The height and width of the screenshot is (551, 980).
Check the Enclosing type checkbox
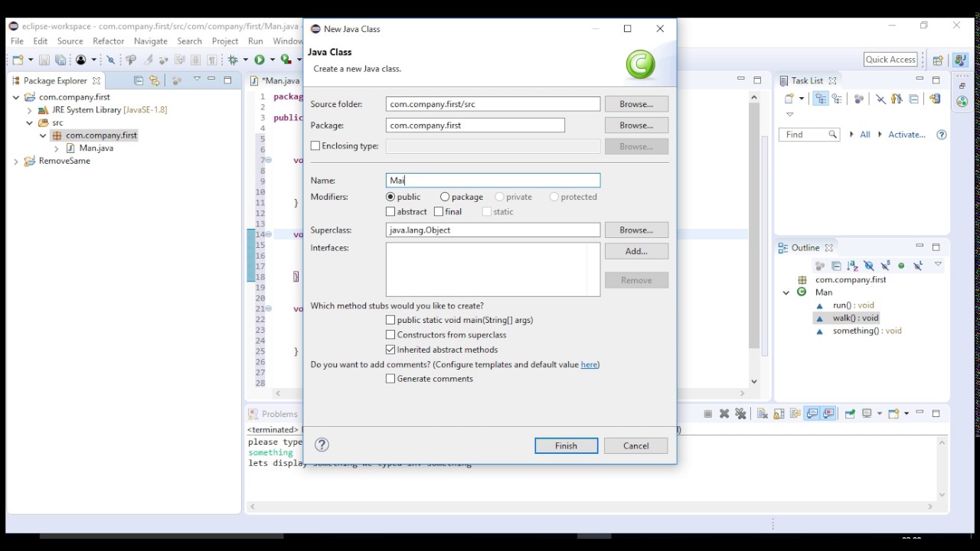[x=315, y=145]
